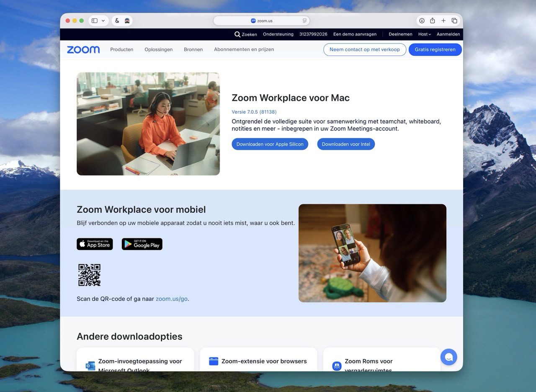
Task: Click the Gratis registreren button
Action: point(435,49)
